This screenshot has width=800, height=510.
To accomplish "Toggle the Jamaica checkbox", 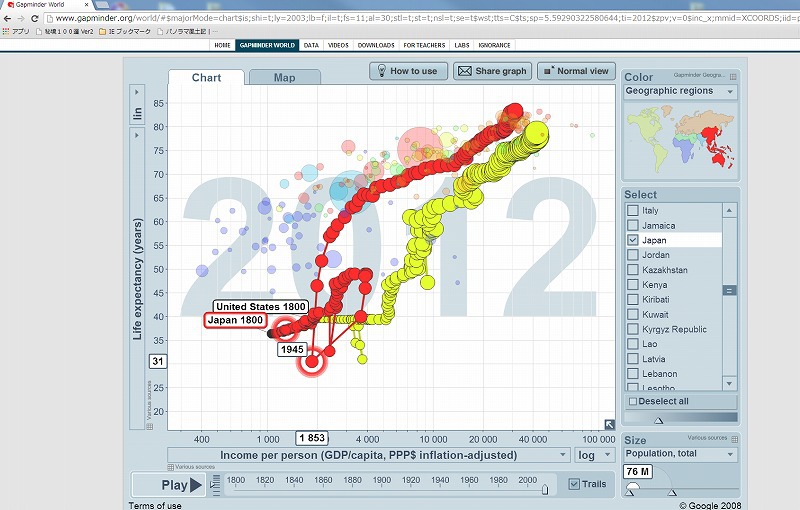I will coord(633,225).
